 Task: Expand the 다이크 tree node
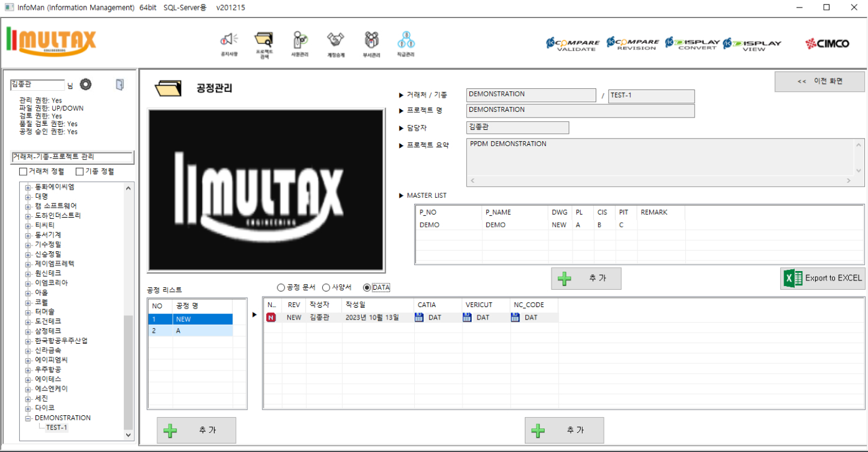[28, 408]
